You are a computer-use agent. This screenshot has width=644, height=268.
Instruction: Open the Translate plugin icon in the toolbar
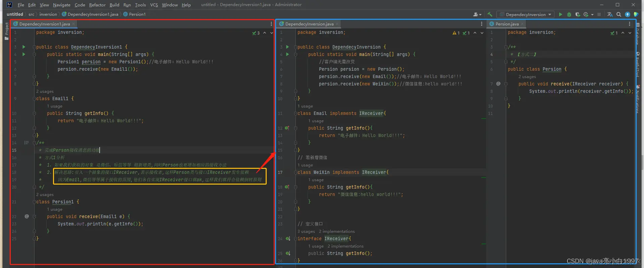[610, 14]
